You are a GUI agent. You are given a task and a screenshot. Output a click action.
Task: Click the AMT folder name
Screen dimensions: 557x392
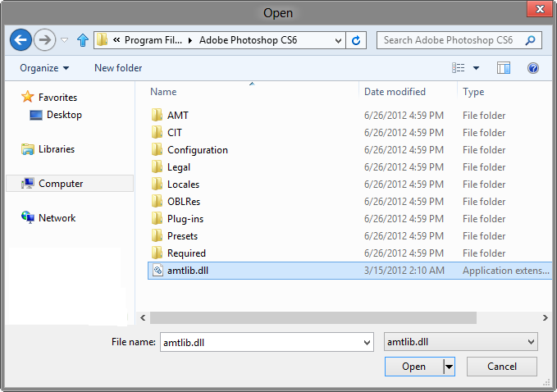pyautogui.click(x=178, y=116)
